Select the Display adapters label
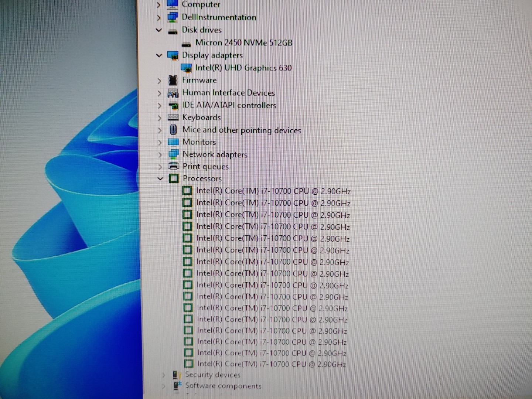Viewport: 532px width, 399px height. (x=212, y=55)
